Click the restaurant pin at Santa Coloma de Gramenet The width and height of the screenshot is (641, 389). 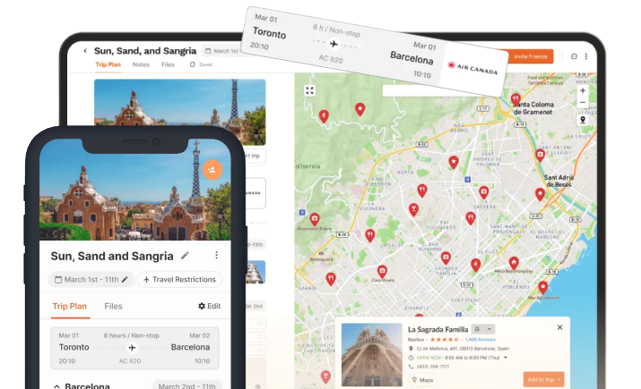click(515, 99)
